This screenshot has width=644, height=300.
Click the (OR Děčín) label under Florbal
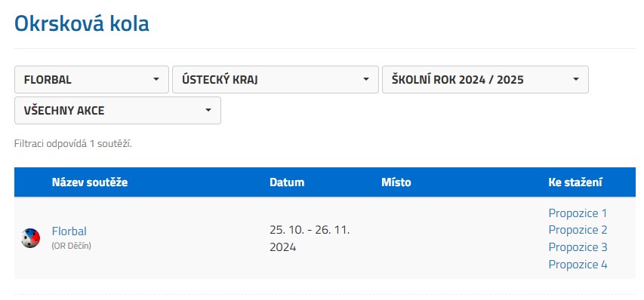[72, 246]
